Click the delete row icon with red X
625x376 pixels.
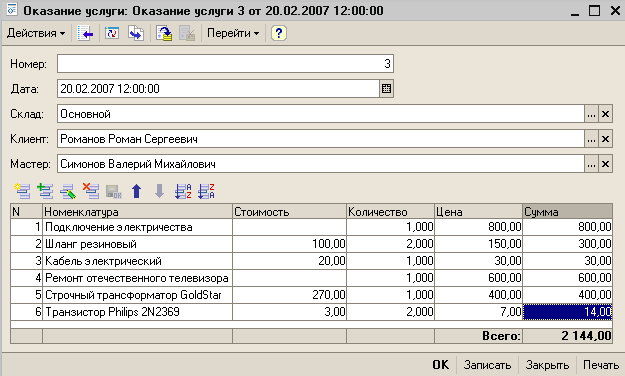91,191
